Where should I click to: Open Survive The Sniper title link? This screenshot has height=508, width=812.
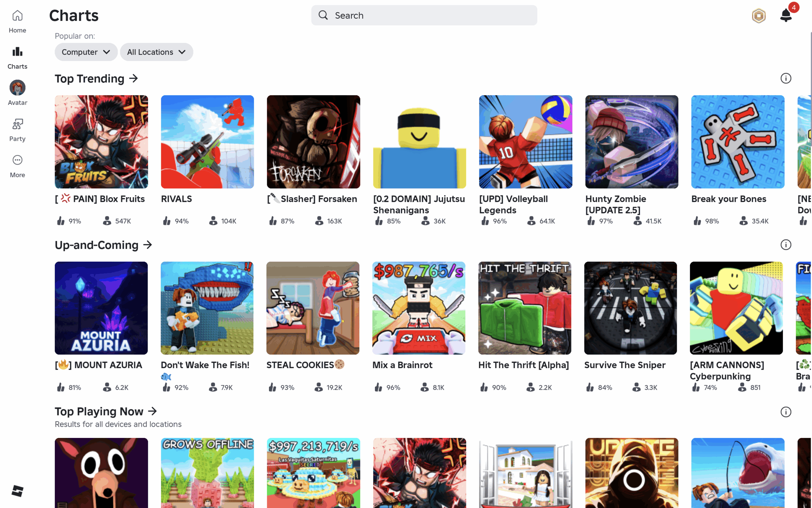625,365
